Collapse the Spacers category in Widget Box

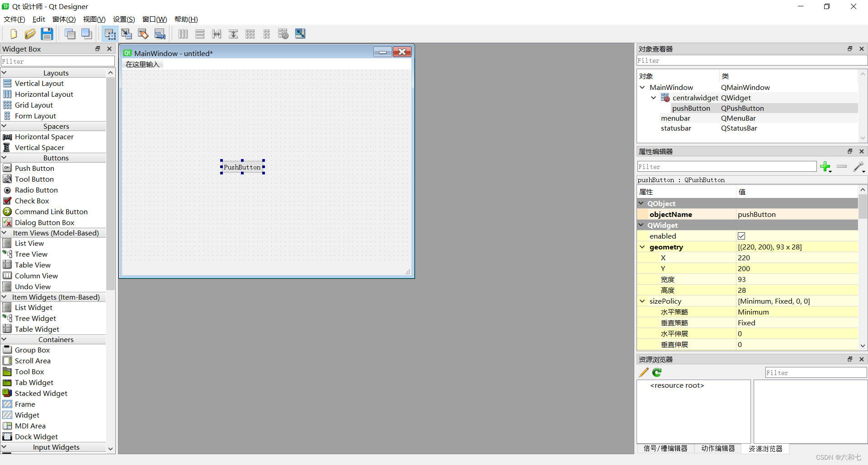click(x=4, y=126)
